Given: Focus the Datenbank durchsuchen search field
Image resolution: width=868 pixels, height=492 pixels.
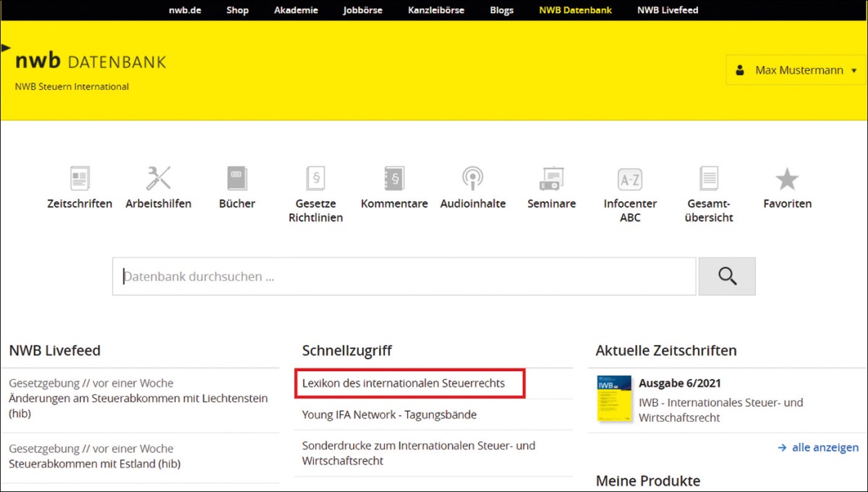Looking at the screenshot, I should point(404,276).
